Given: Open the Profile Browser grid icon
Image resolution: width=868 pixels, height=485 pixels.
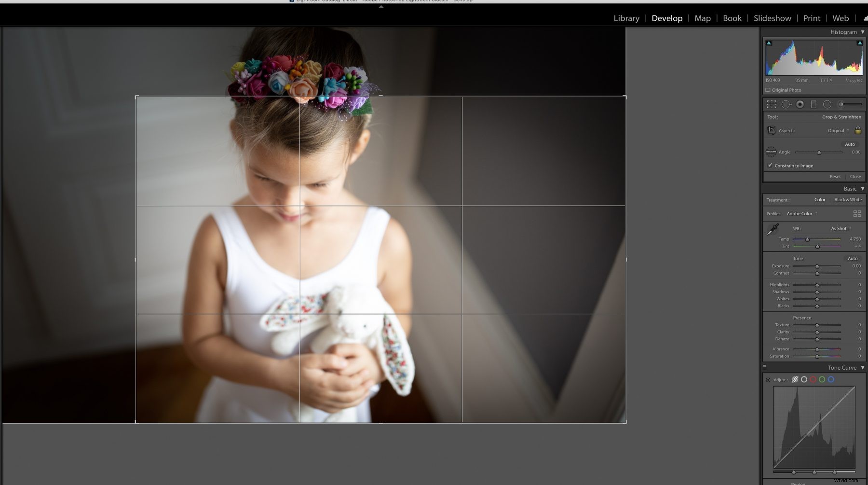Looking at the screenshot, I should (x=858, y=213).
